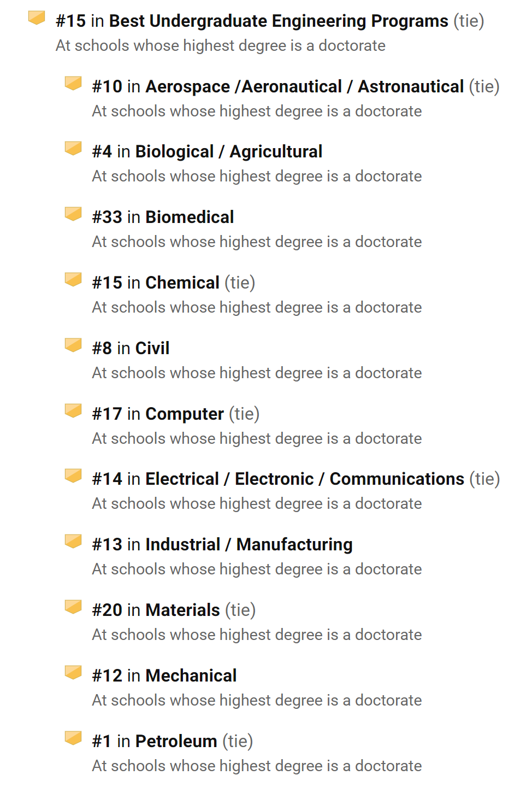Screen dimensions: 532x787
Task: Click the badge icon beside Best Undergraduate Engineering Programs
Action: click(x=37, y=18)
